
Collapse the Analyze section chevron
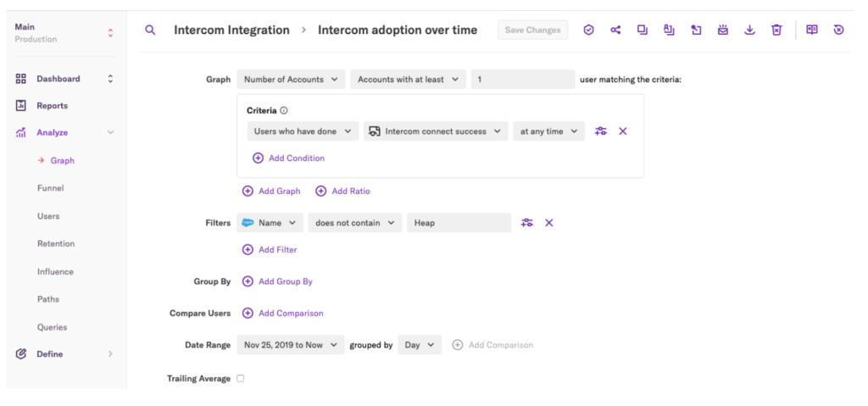coord(110,132)
